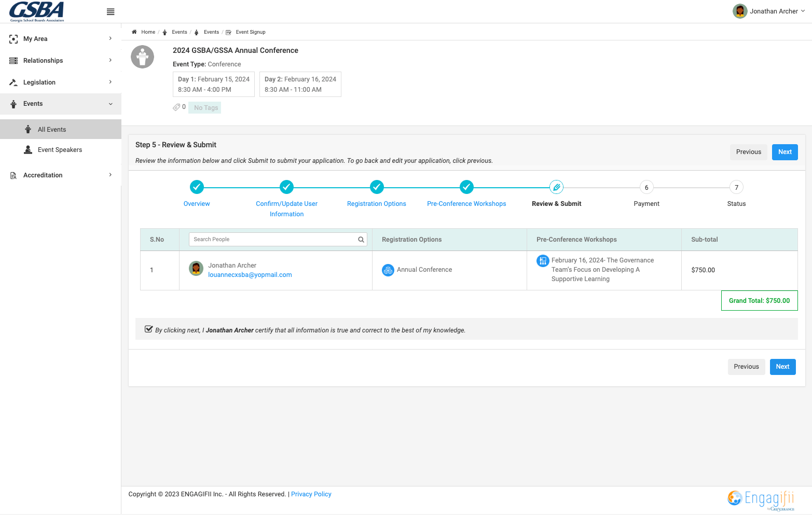This screenshot has width=812, height=515.
Task: Click the workshop icon beside February 16, 2024
Action: pyautogui.click(x=543, y=261)
